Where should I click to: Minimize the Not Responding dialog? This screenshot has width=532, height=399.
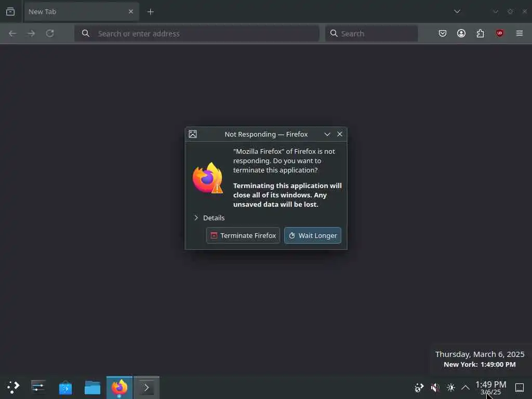click(327, 135)
